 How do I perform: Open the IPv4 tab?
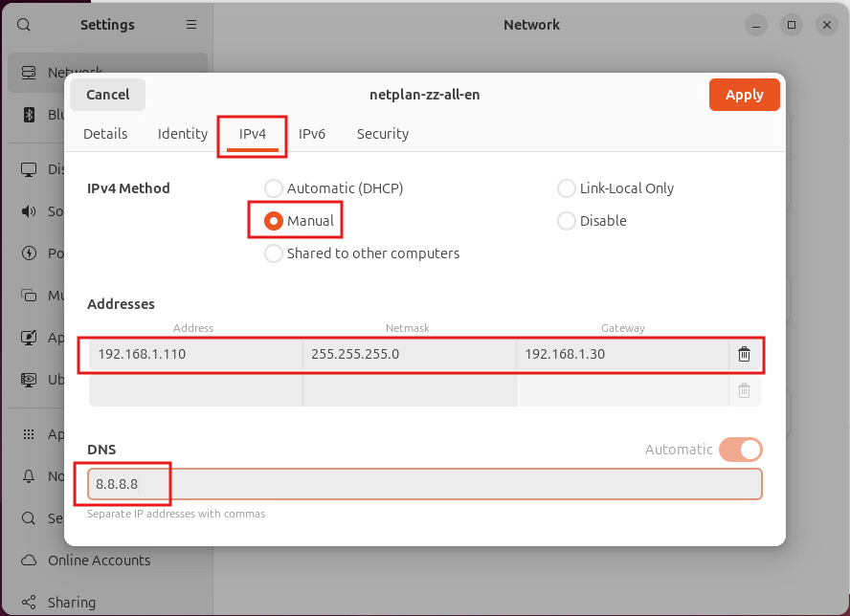coord(253,134)
